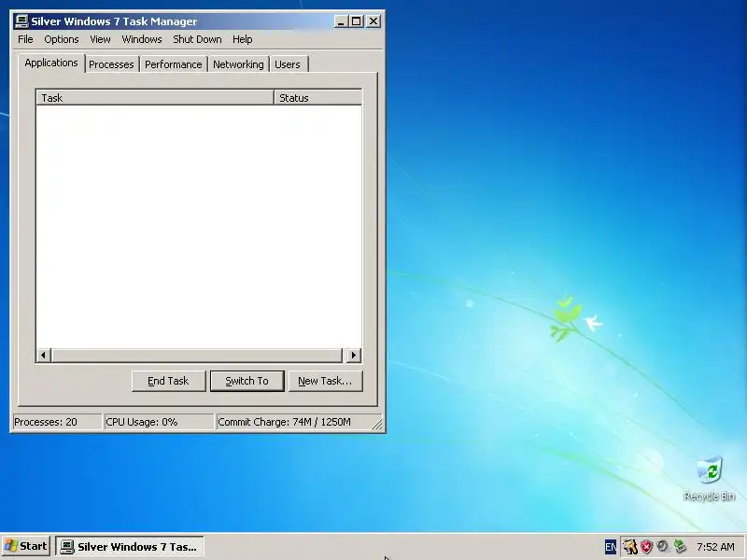This screenshot has height=560, width=747.
Task: Open the Recycle Bin desktop icon
Action: coord(709,478)
